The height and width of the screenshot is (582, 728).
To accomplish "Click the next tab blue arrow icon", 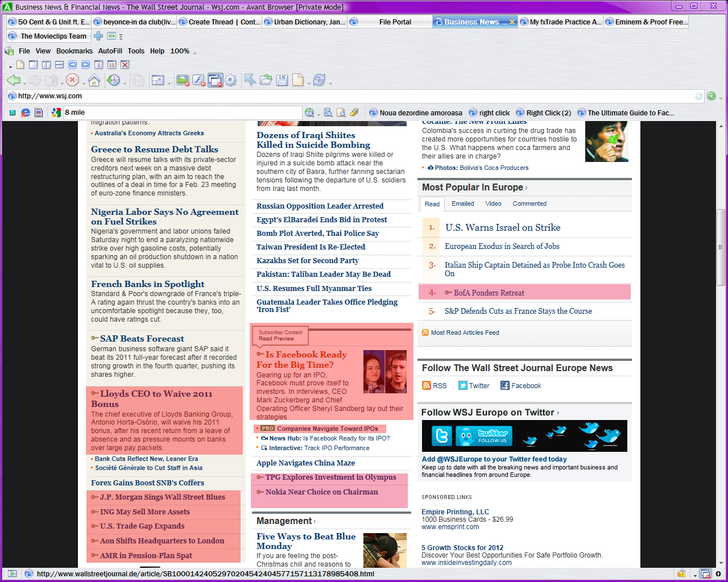I will (72, 65).
